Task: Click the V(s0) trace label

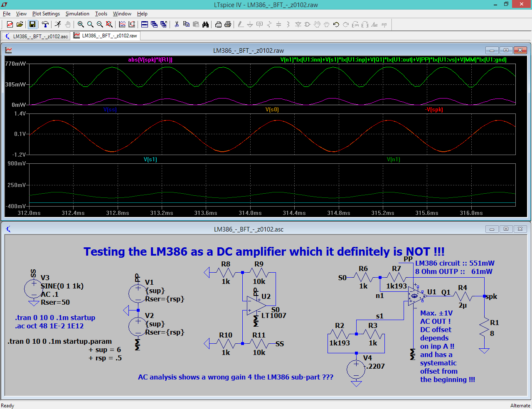Action: tap(272, 110)
